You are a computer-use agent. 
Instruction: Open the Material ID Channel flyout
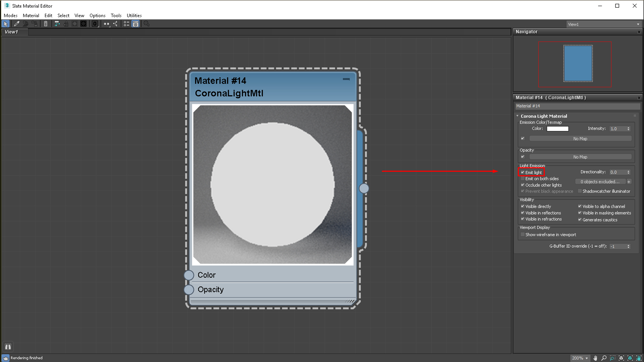point(95,24)
